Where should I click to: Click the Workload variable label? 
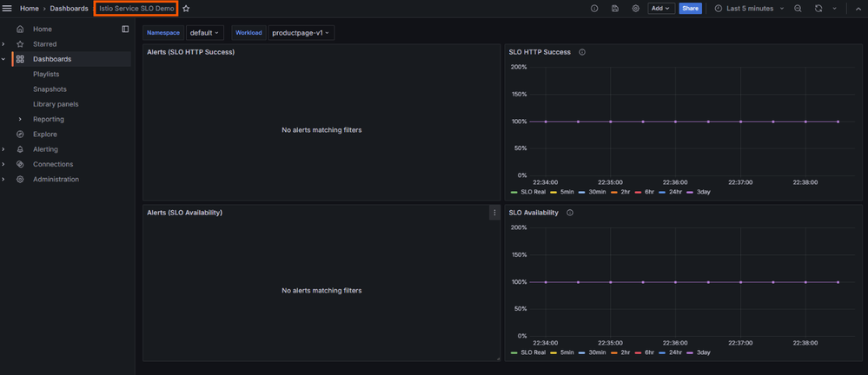(x=248, y=33)
